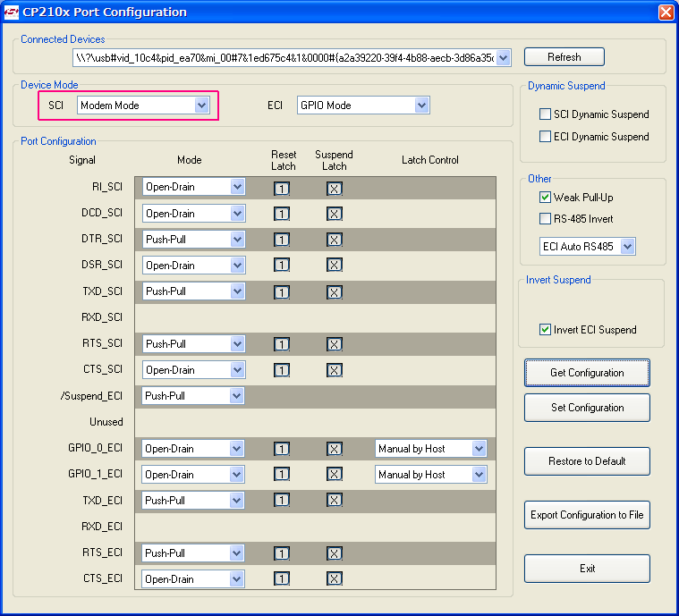Click Export Configuration to File

click(587, 515)
